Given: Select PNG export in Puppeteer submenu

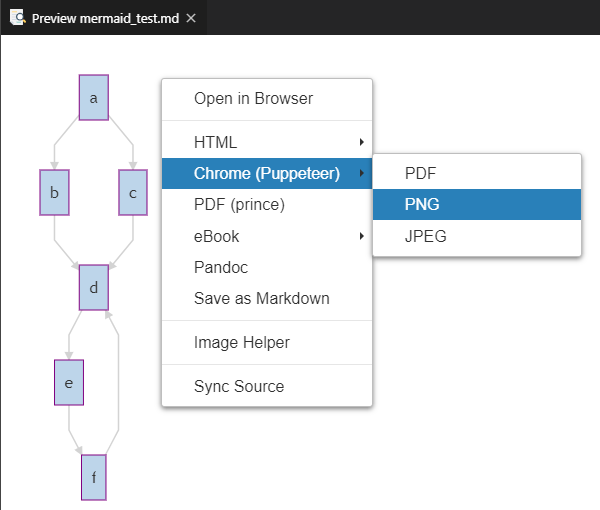Looking at the screenshot, I should tap(422, 204).
